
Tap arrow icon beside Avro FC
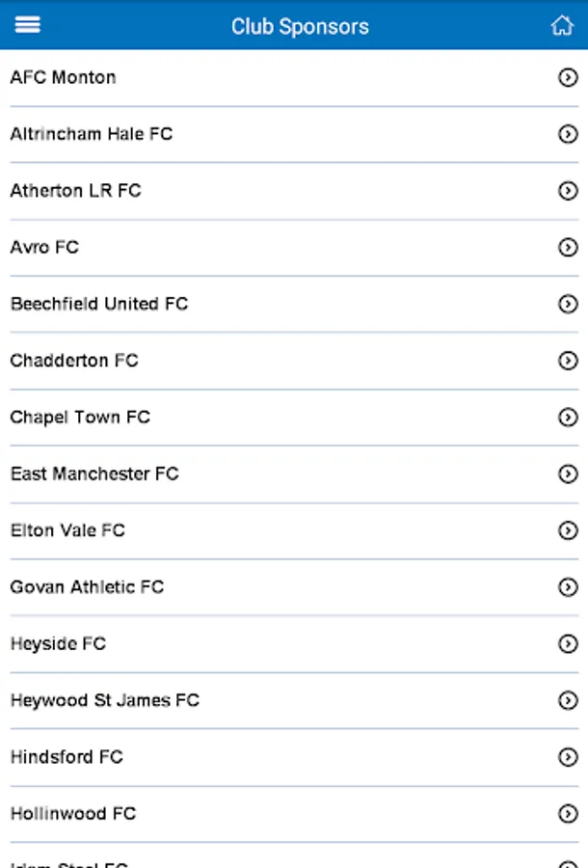[568, 248]
